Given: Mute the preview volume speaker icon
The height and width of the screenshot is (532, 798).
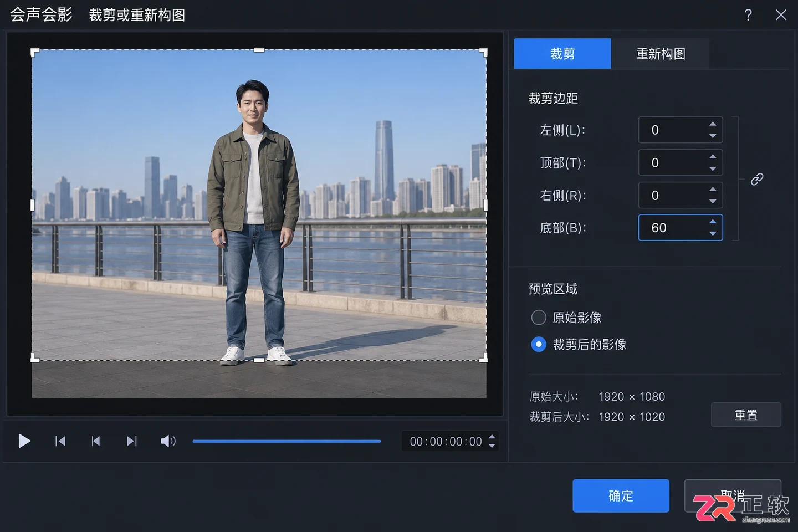Looking at the screenshot, I should click(168, 441).
